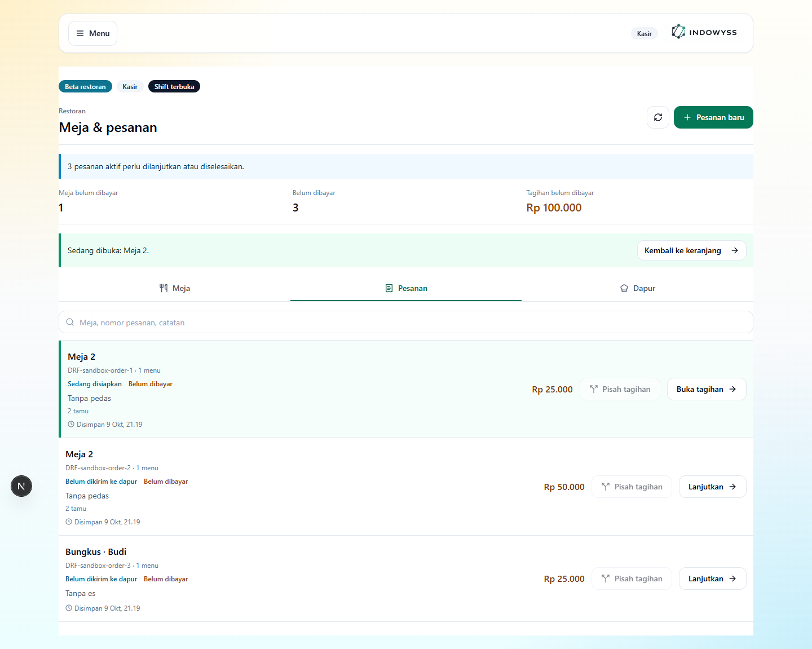Click clock icon beside order-1 Disimpan time
Viewport: 812px width, 649px height.
tap(71, 424)
